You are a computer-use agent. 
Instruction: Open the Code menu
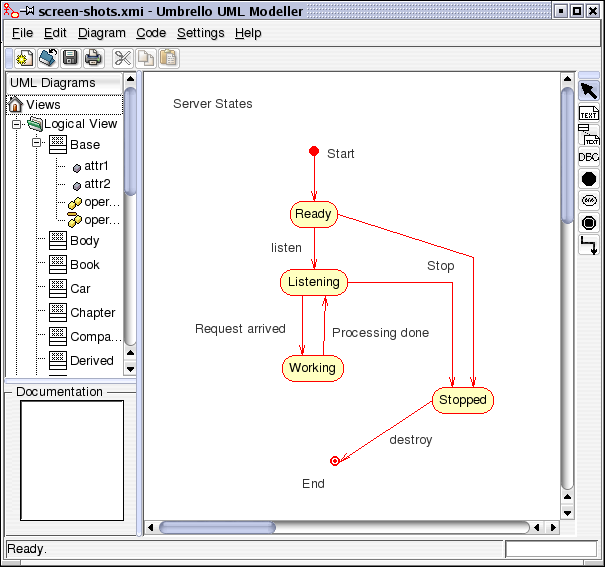[151, 33]
